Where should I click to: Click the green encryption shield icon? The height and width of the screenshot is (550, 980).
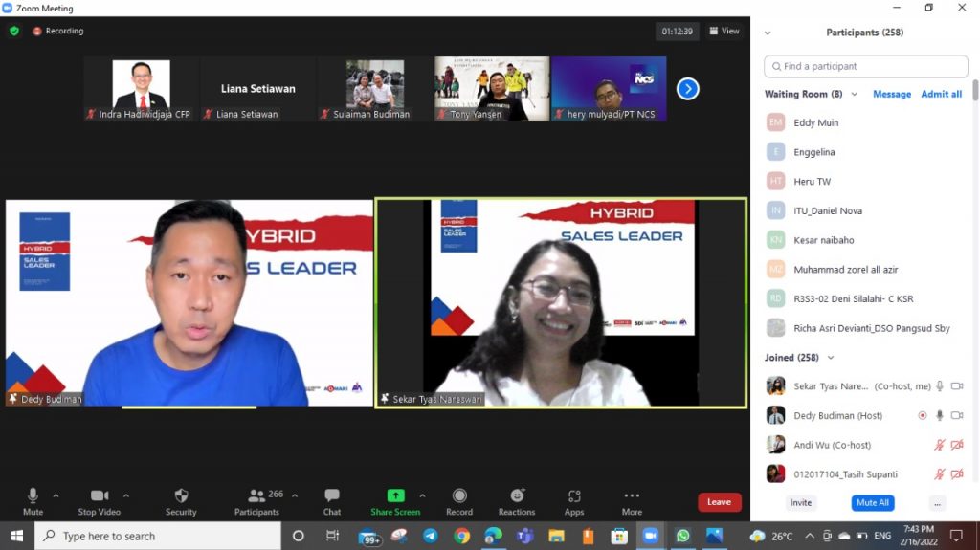pos(14,31)
